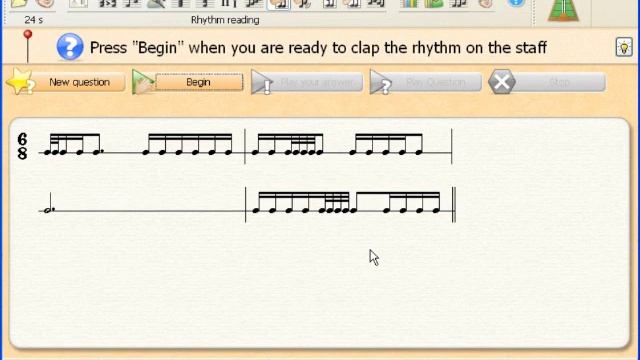Click the dotted half note on the second staff line
The width and height of the screenshot is (640, 360).
(x=49, y=204)
